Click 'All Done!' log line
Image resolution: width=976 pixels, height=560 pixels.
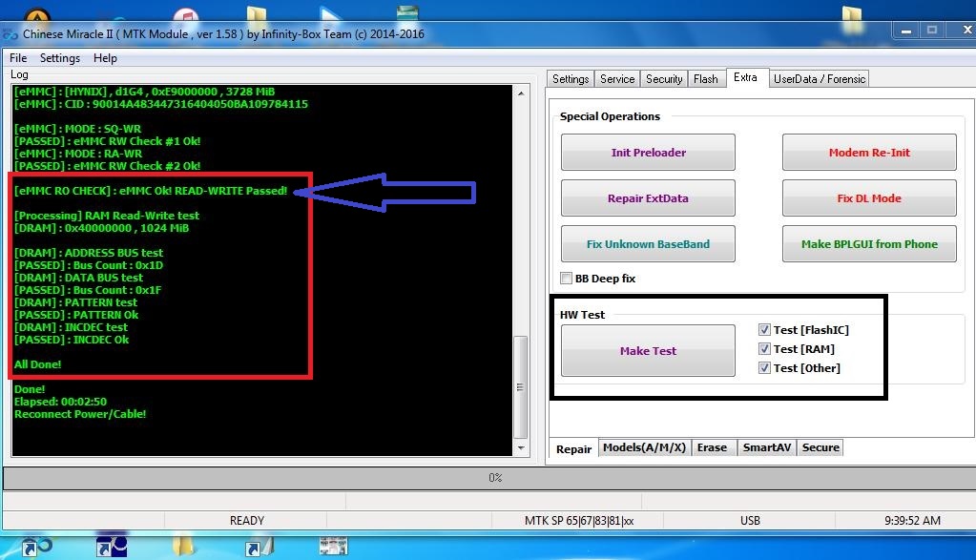coord(38,364)
